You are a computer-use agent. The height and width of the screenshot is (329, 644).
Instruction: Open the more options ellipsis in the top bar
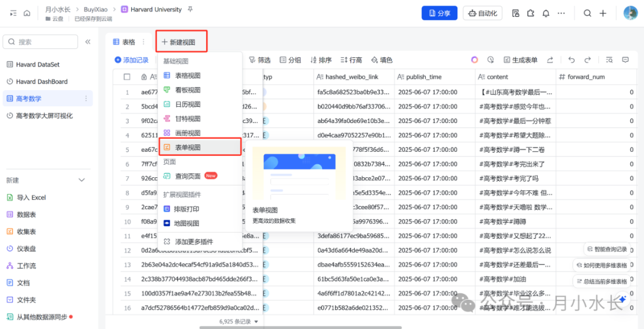pyautogui.click(x=561, y=13)
